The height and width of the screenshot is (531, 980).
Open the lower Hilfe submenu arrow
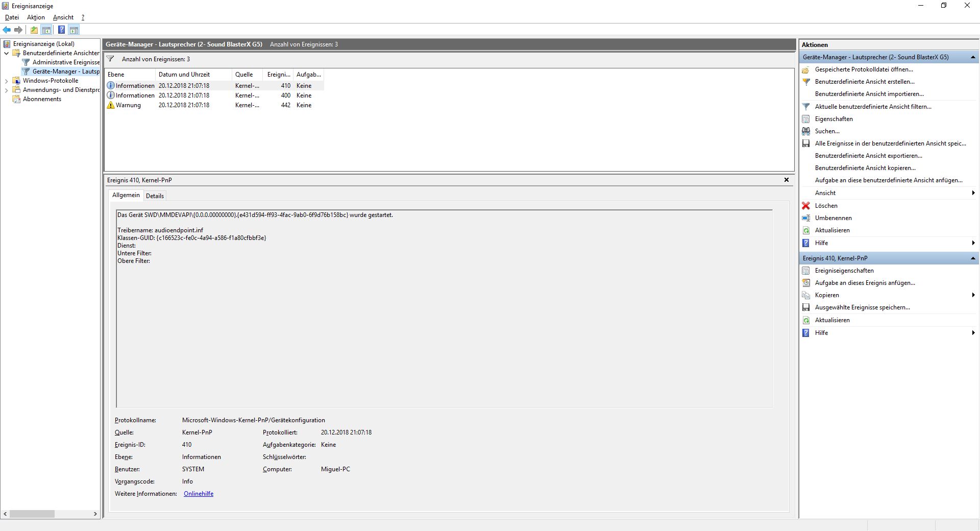click(973, 333)
